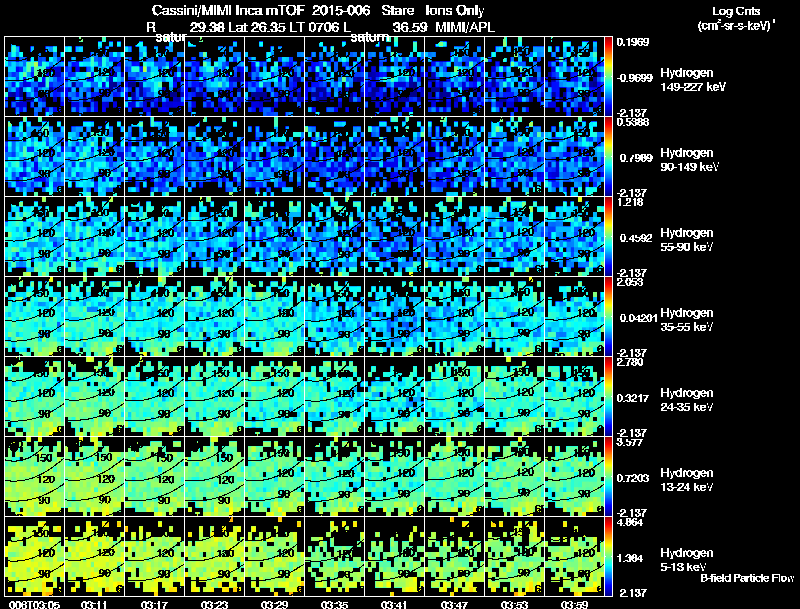Click the '03:47' time label
800x609 pixels.
452,605
